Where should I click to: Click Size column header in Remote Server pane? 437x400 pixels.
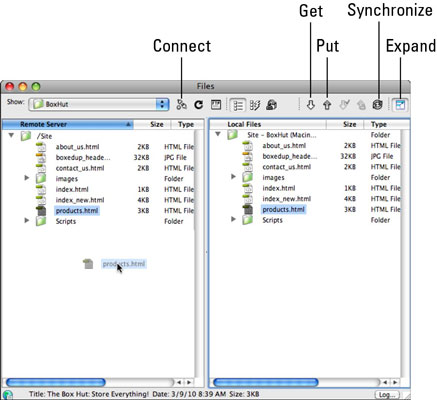point(152,124)
